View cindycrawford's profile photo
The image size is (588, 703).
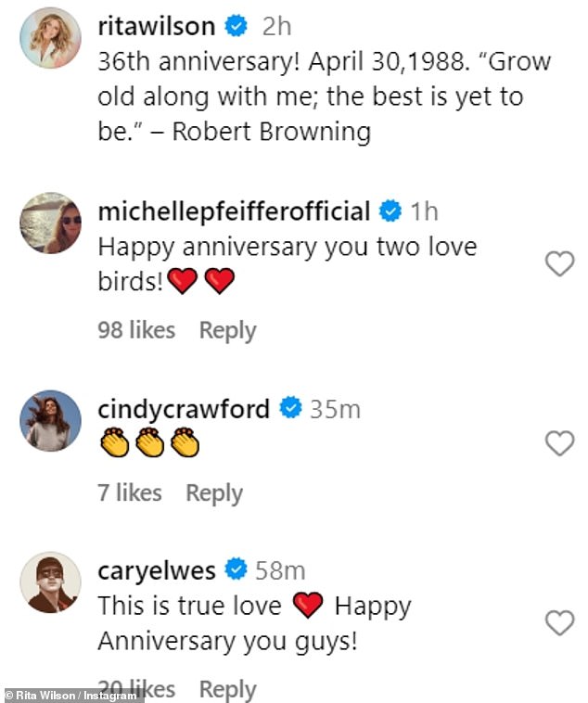coord(50,420)
